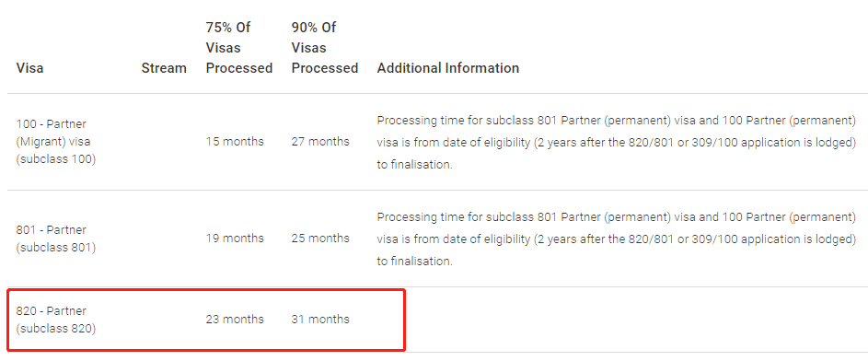
Task: Click the 820 - Partner (subclass 820) cell
Action: [x=56, y=320]
